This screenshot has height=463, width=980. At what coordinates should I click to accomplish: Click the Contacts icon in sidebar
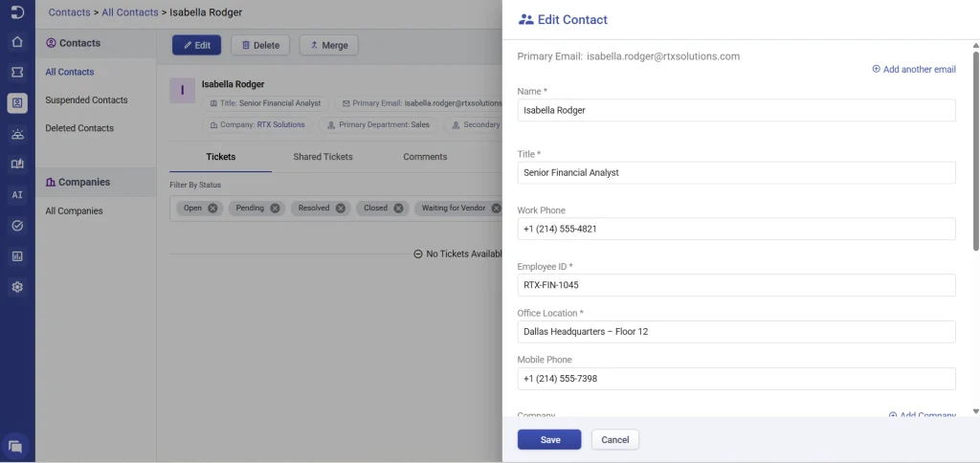tap(17, 103)
